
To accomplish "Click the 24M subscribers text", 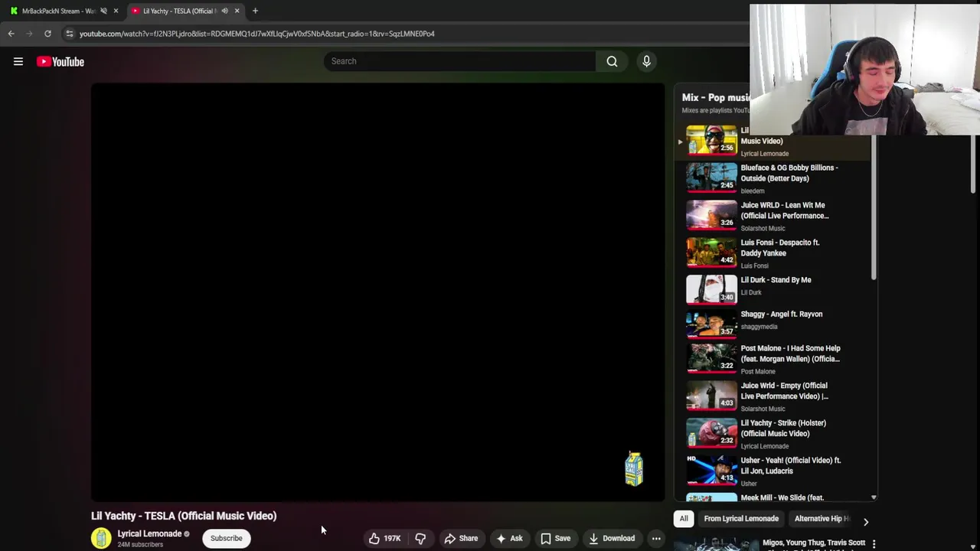I will tap(140, 545).
